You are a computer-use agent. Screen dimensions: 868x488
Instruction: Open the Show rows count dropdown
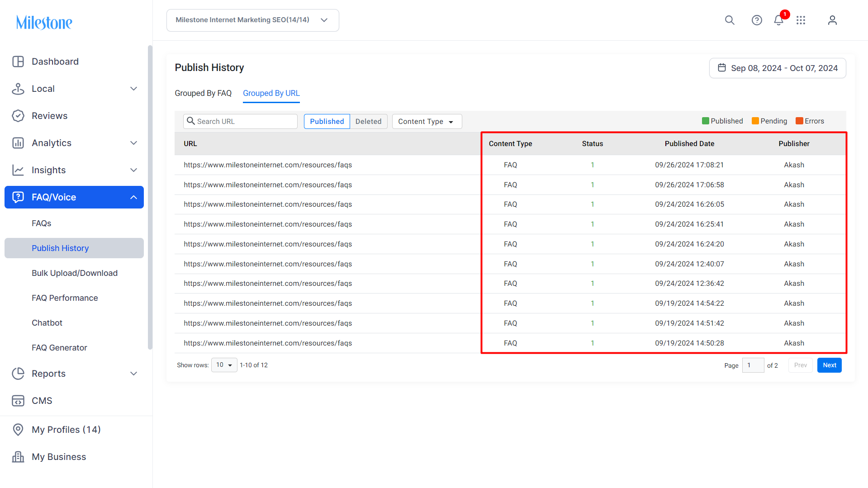pos(224,365)
